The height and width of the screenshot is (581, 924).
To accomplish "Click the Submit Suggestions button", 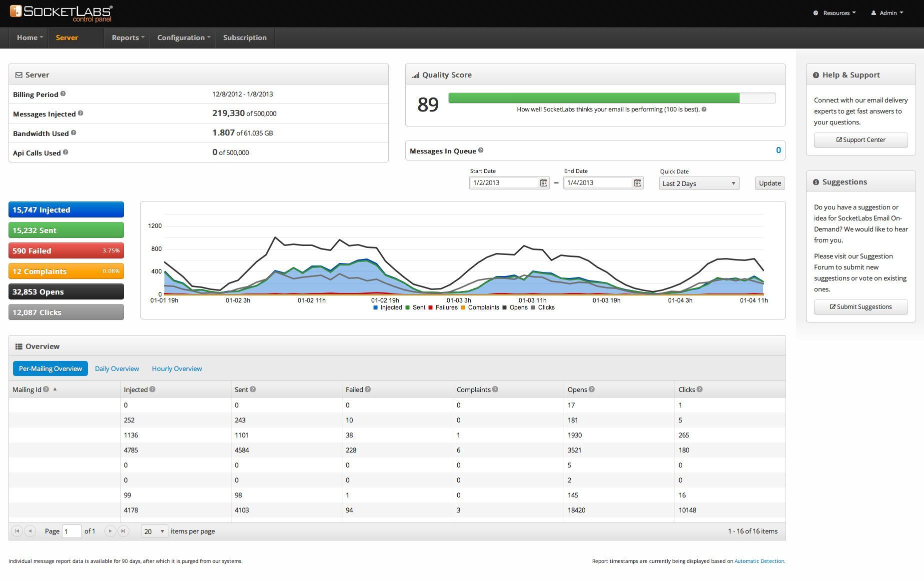I will tap(861, 307).
